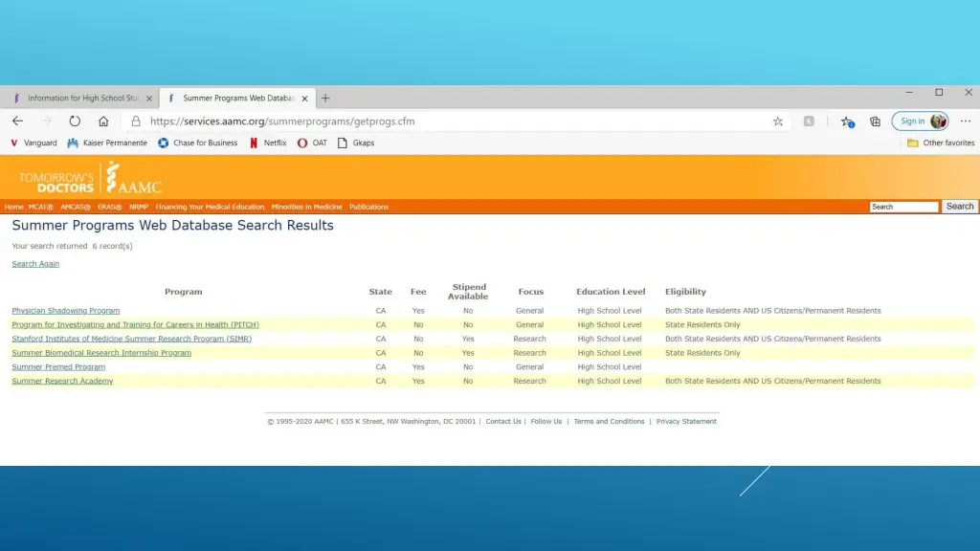Open the NRMP nav item
This screenshot has width=980, height=551.
point(139,207)
